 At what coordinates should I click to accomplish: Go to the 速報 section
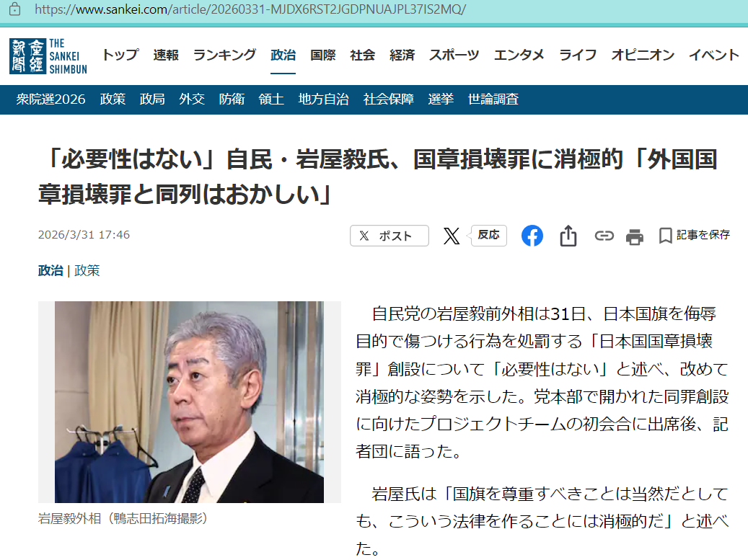[x=166, y=55]
